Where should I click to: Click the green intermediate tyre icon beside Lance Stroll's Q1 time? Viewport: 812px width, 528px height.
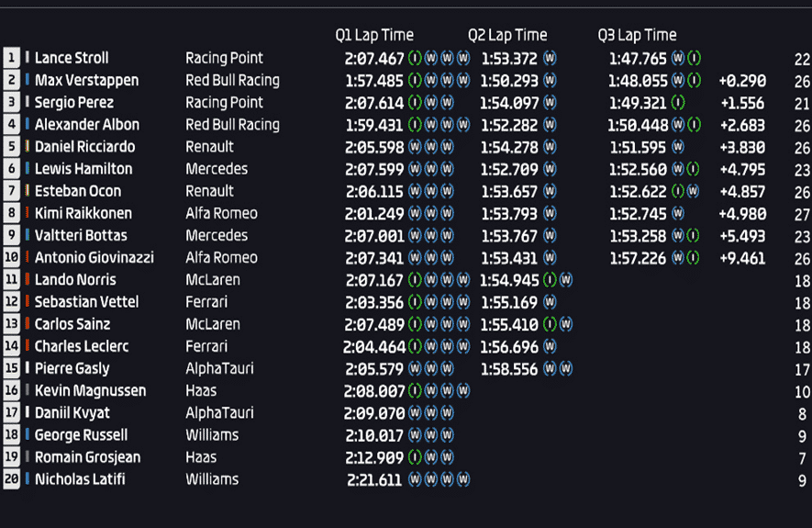(415, 58)
